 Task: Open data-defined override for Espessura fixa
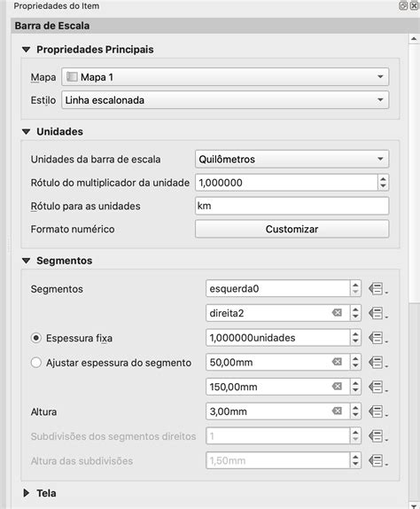tap(377, 338)
